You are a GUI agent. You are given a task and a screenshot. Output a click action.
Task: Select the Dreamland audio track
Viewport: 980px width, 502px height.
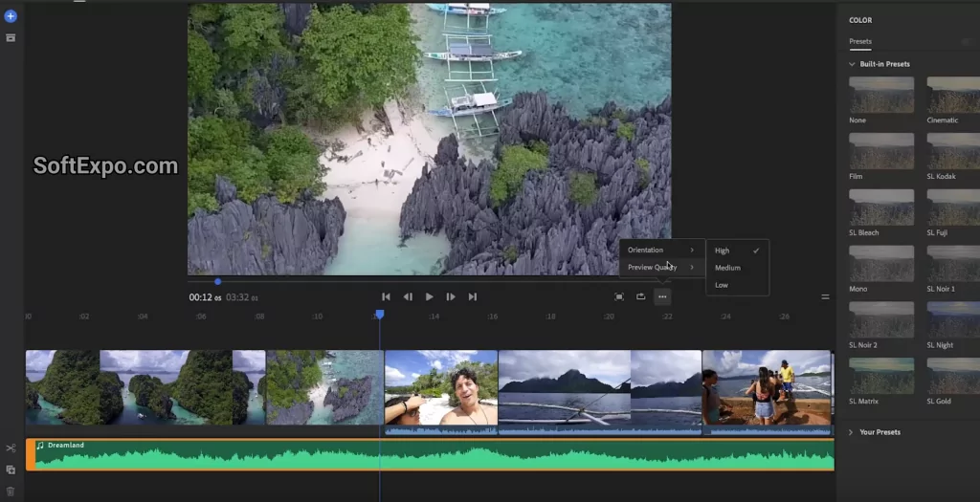[430, 454]
